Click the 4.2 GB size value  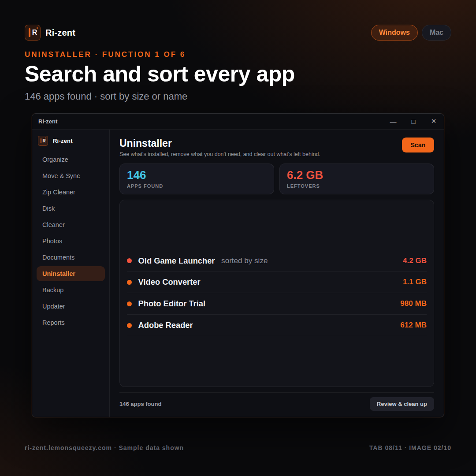tap(414, 261)
